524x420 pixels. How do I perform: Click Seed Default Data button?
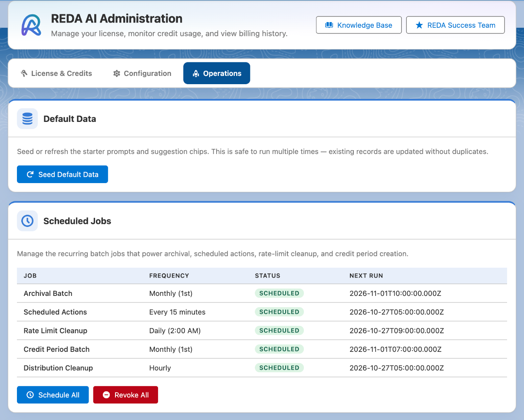(x=63, y=174)
